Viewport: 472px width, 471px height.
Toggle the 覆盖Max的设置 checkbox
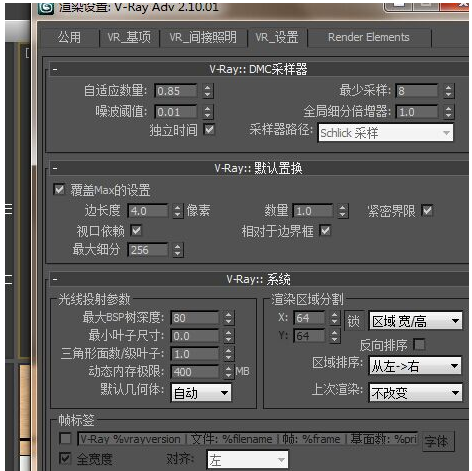[59, 190]
